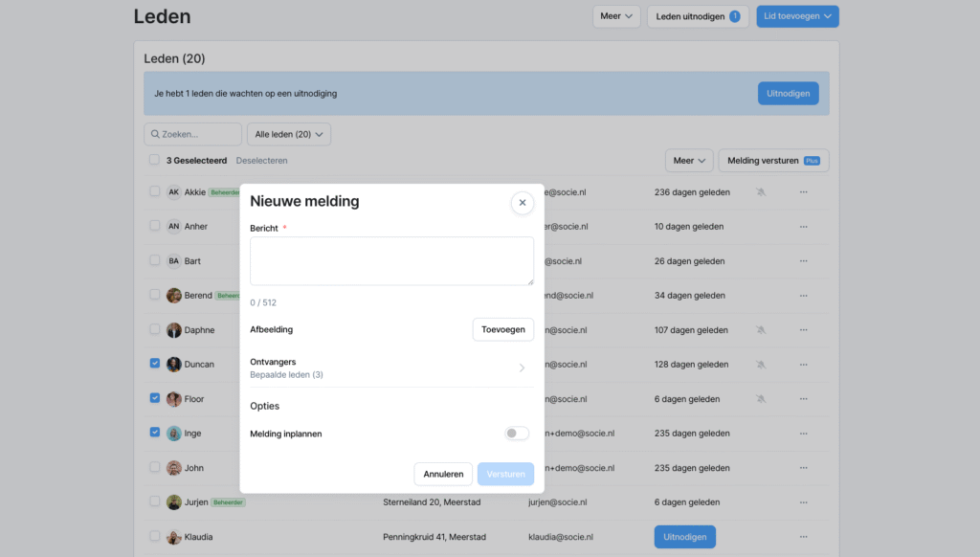Click the muted bell icon in Daphne's row
The height and width of the screenshot is (557, 980).
(x=761, y=330)
